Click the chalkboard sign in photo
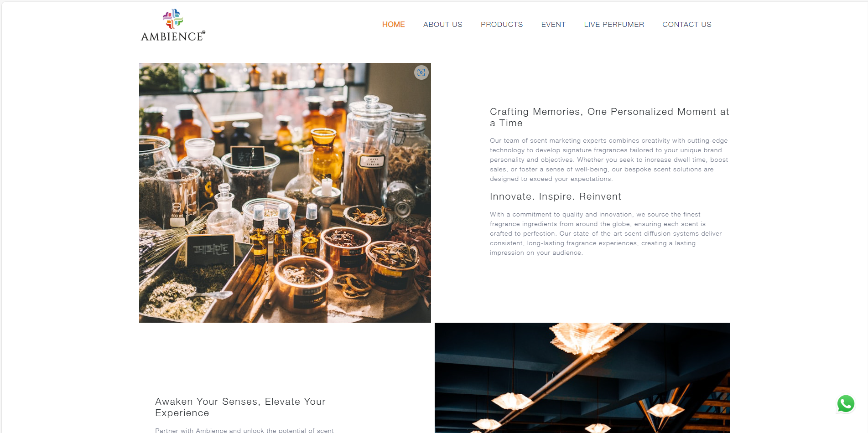 pyautogui.click(x=211, y=250)
